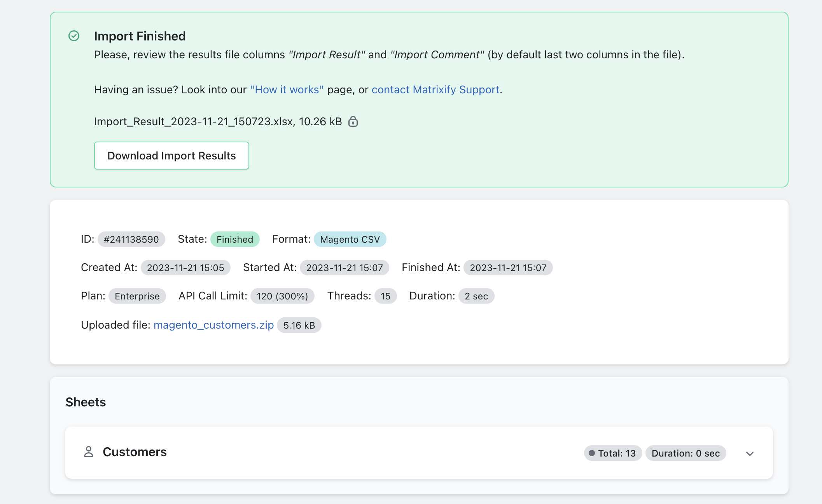Viewport: 822px width, 504px height.
Task: Click the green Import Finished checkmark icon
Action: click(x=74, y=36)
